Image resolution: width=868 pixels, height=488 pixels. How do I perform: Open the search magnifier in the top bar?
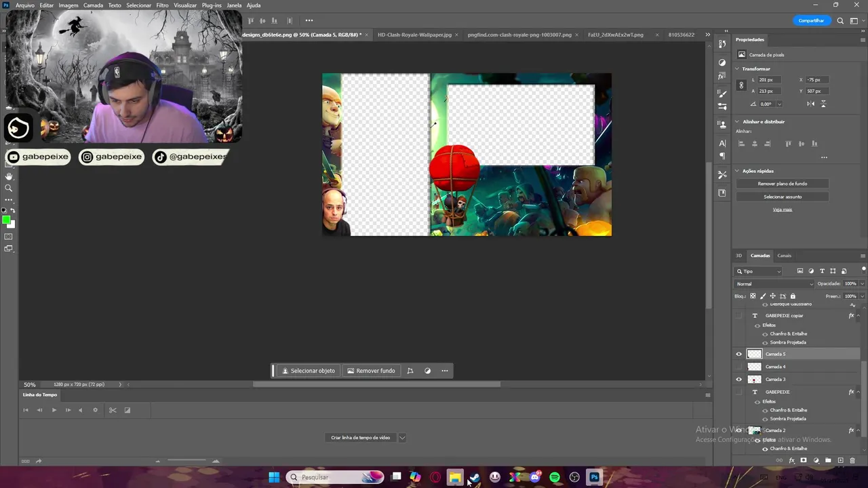[840, 20]
